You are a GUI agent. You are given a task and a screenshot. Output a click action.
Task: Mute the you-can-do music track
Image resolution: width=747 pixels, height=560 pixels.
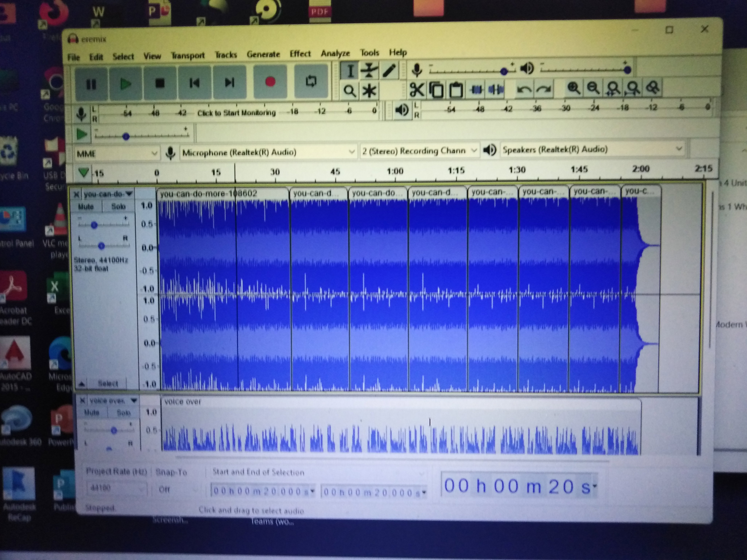pos(86,207)
